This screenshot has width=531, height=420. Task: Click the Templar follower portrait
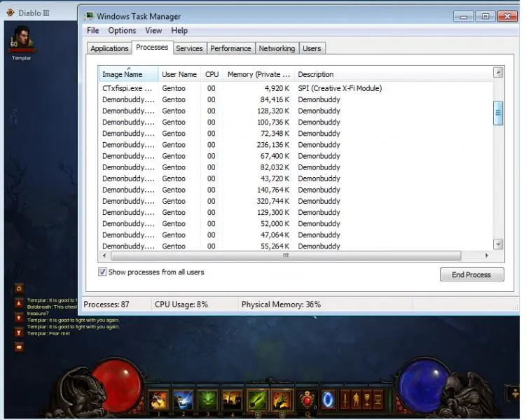(x=21, y=39)
